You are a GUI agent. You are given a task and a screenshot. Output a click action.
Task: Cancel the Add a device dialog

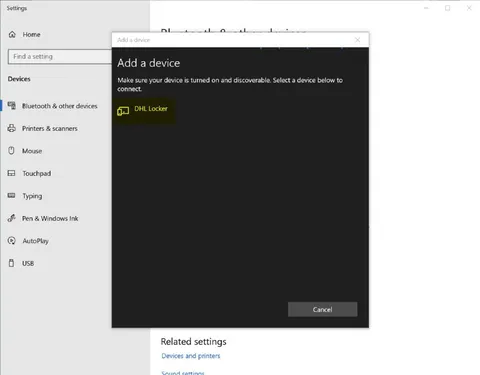tap(322, 309)
